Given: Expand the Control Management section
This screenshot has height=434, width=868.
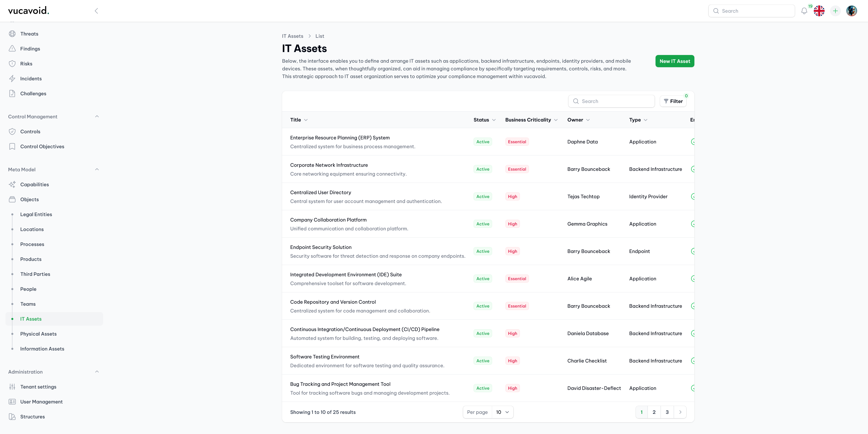Looking at the screenshot, I should pyautogui.click(x=97, y=117).
